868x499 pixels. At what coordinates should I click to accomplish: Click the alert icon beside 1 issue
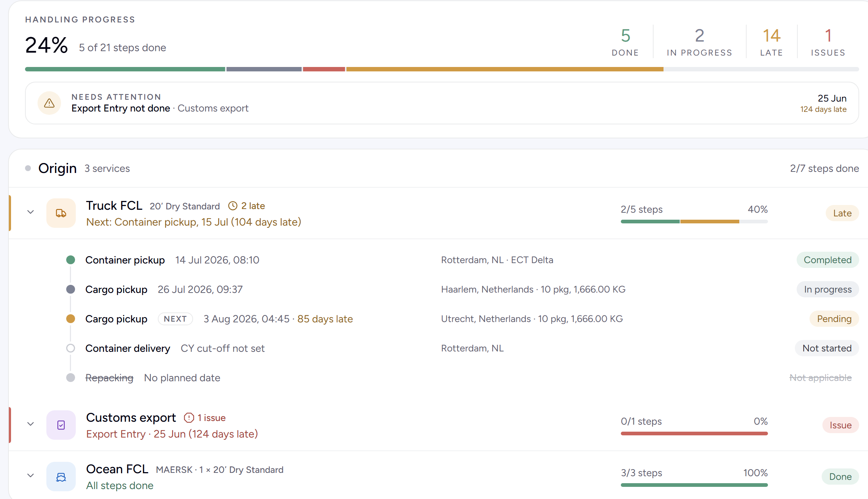click(x=189, y=418)
